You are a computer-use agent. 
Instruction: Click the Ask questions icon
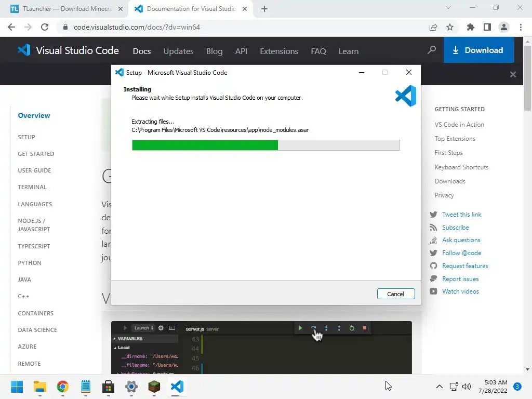(x=433, y=240)
